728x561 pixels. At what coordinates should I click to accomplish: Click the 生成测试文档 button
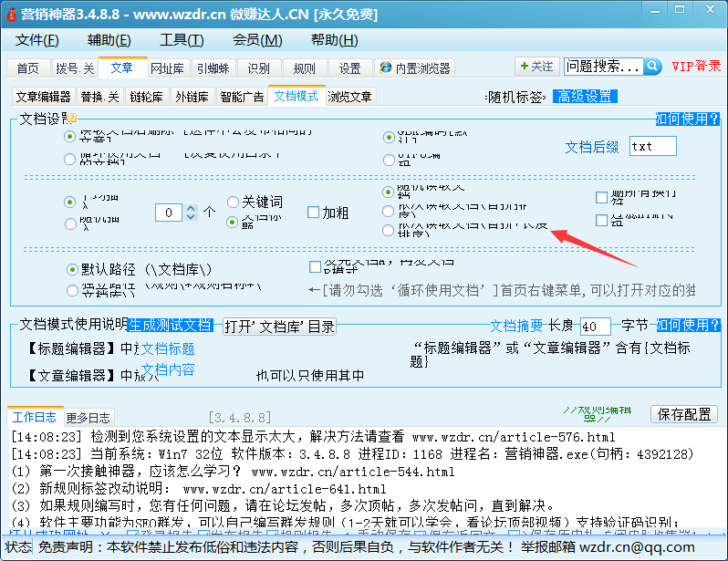pyautogui.click(x=171, y=326)
